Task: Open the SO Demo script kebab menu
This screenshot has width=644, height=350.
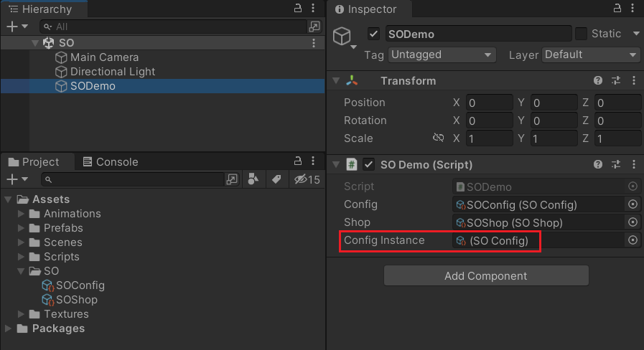Action: click(634, 164)
